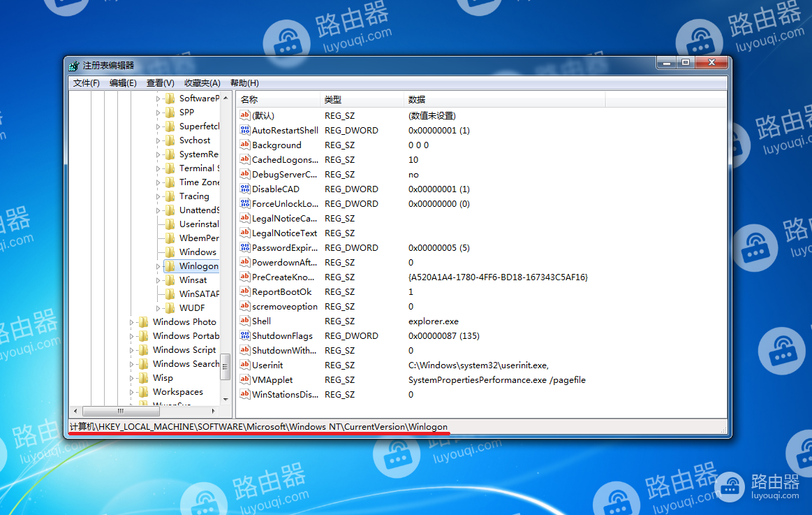
Task: Select the WbemPer key in tree
Action: 199,238
